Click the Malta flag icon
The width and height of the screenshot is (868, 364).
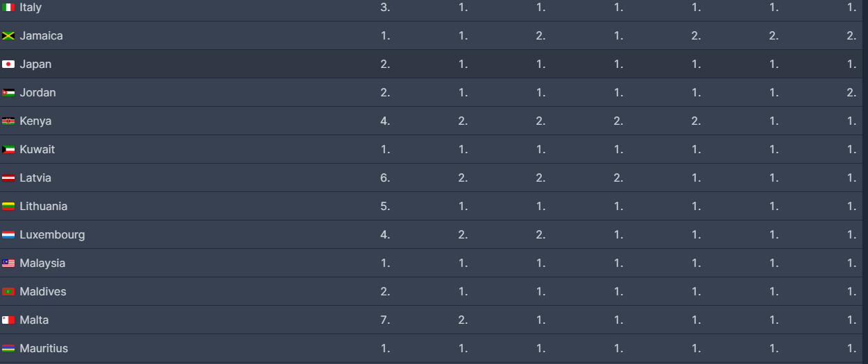[x=8, y=320]
